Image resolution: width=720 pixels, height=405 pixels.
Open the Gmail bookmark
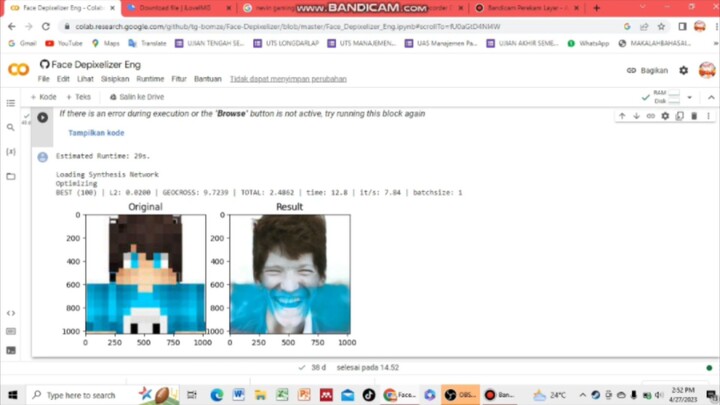[x=22, y=43]
